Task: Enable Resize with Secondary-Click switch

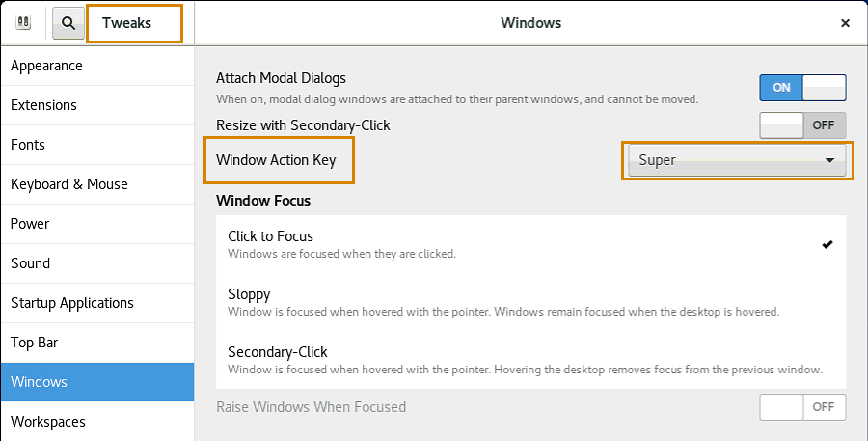Action: (x=802, y=125)
